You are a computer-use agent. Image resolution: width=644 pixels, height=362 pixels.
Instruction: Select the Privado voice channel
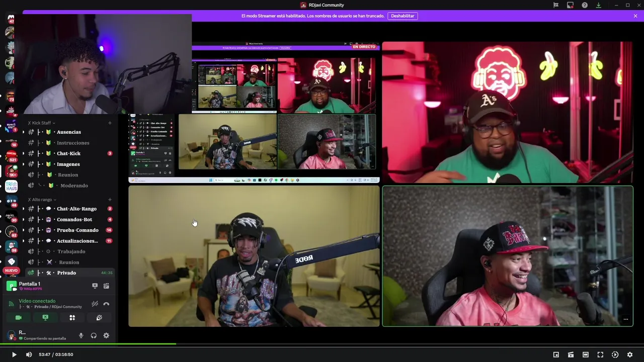tap(68, 273)
